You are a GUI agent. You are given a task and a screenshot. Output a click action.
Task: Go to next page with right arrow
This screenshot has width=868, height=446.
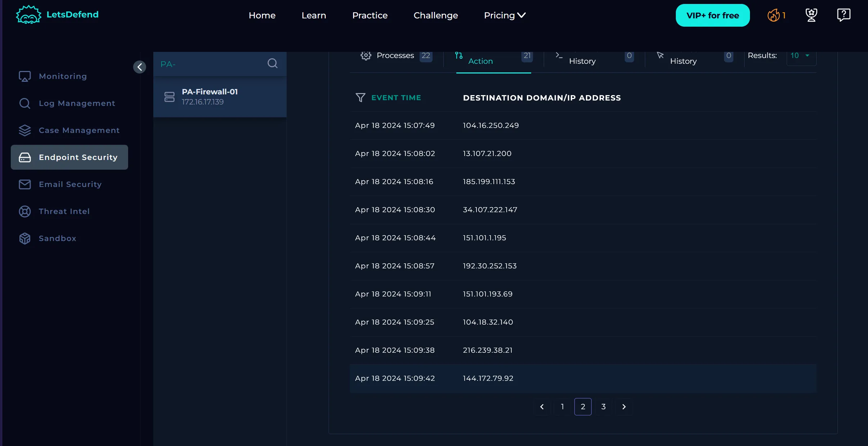point(624,407)
